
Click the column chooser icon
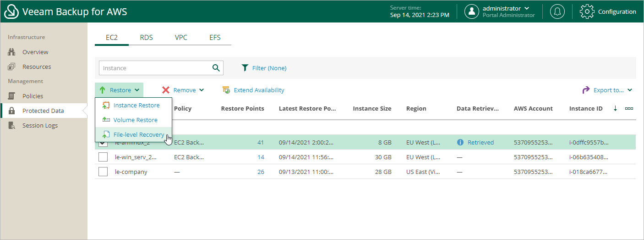pyautogui.click(x=629, y=109)
